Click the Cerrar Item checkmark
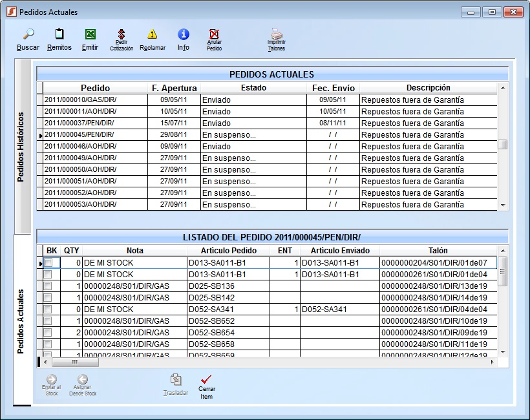 tap(206, 380)
